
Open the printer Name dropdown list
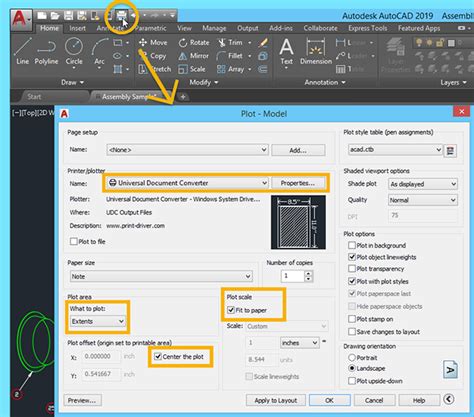tap(187, 183)
